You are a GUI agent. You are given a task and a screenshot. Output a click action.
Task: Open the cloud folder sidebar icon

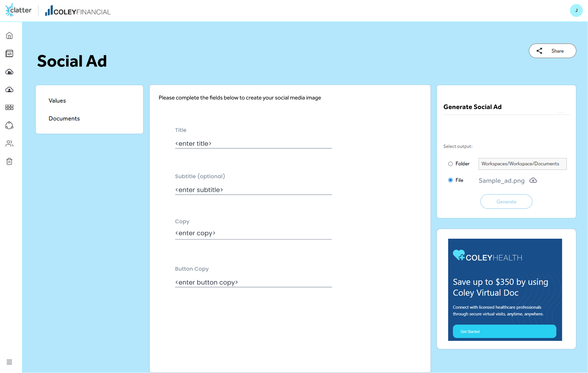coord(9,72)
